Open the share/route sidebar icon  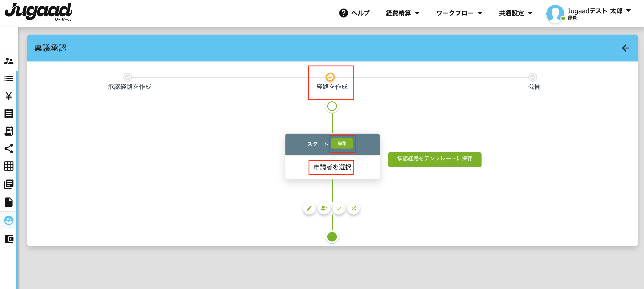pos(9,149)
